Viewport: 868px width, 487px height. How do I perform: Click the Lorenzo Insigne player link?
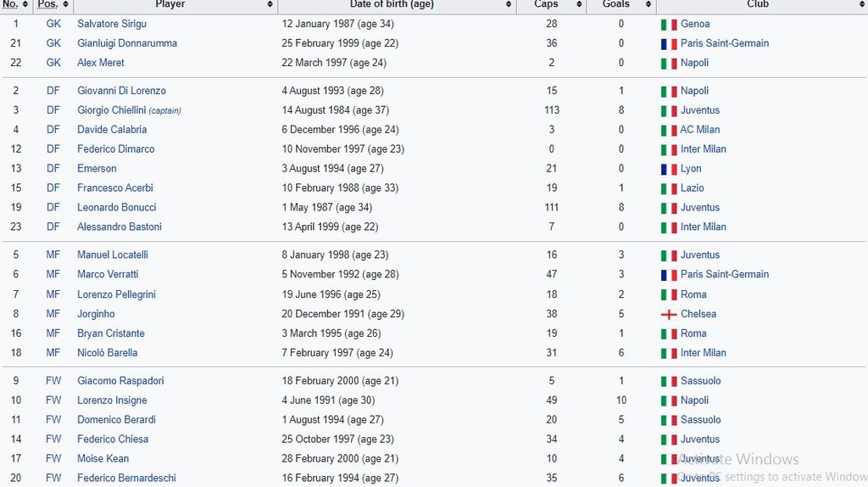point(112,400)
